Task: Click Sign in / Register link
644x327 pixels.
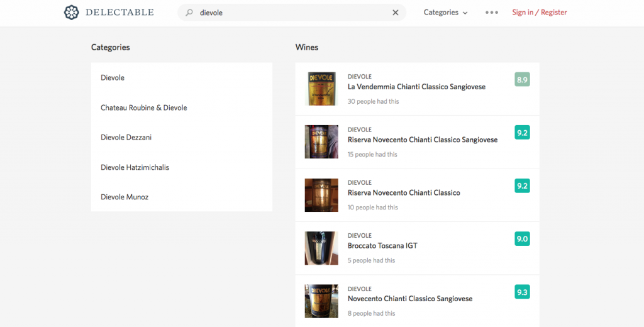Action: coord(539,13)
